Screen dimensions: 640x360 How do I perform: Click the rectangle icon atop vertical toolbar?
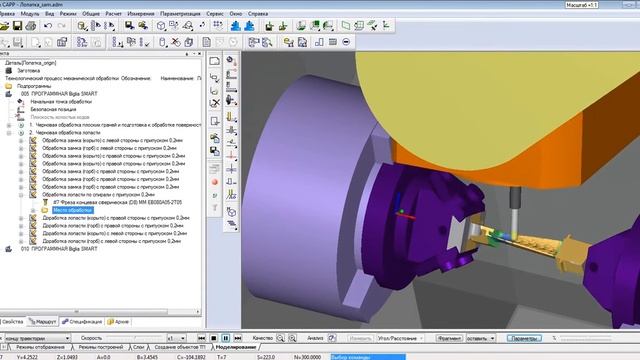coord(215,61)
